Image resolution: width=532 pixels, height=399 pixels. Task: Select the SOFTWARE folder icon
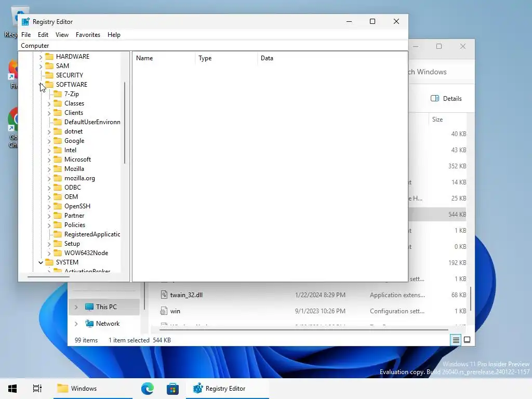coord(49,84)
